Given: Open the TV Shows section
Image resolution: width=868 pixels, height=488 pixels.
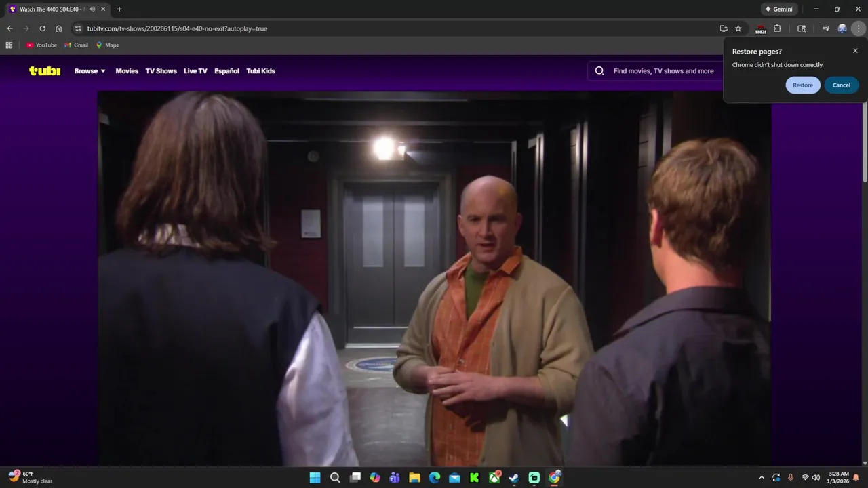Looking at the screenshot, I should pyautogui.click(x=161, y=70).
